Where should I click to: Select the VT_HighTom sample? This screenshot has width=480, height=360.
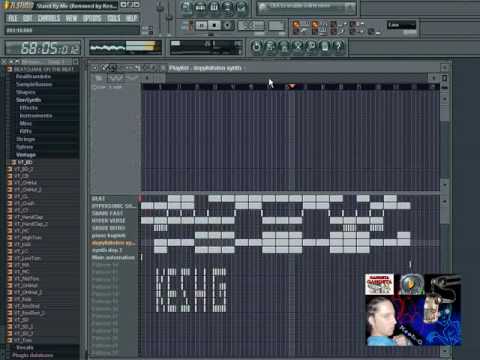tap(28, 238)
